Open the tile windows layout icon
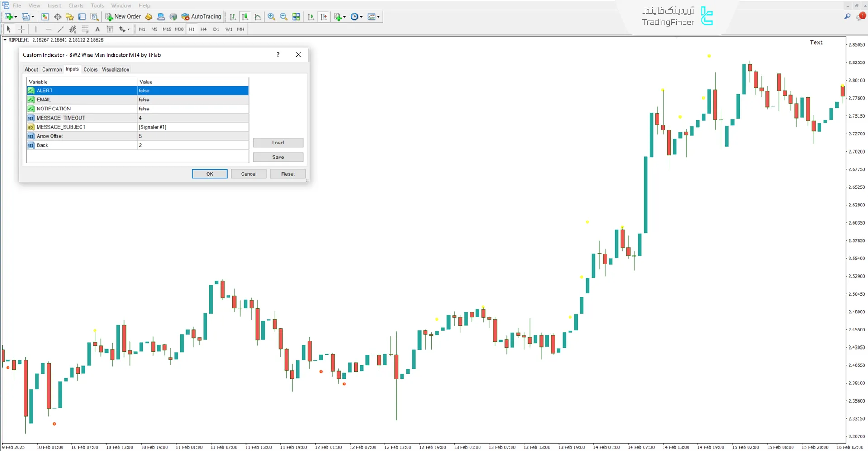Viewport: 868px width, 451px height. click(x=296, y=17)
